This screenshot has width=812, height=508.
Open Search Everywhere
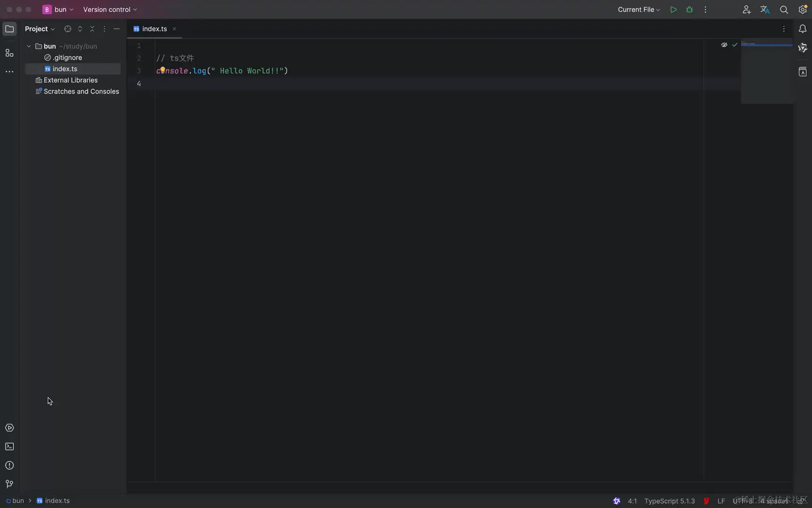click(784, 9)
